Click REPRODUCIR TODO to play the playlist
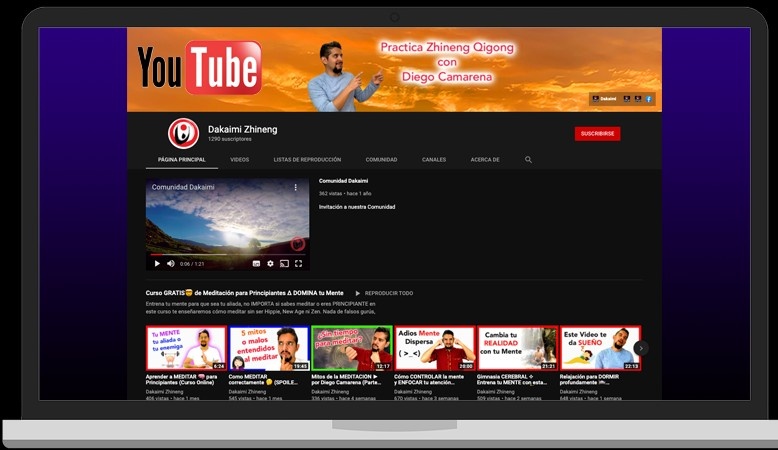The height and width of the screenshot is (450, 778). 384,293
